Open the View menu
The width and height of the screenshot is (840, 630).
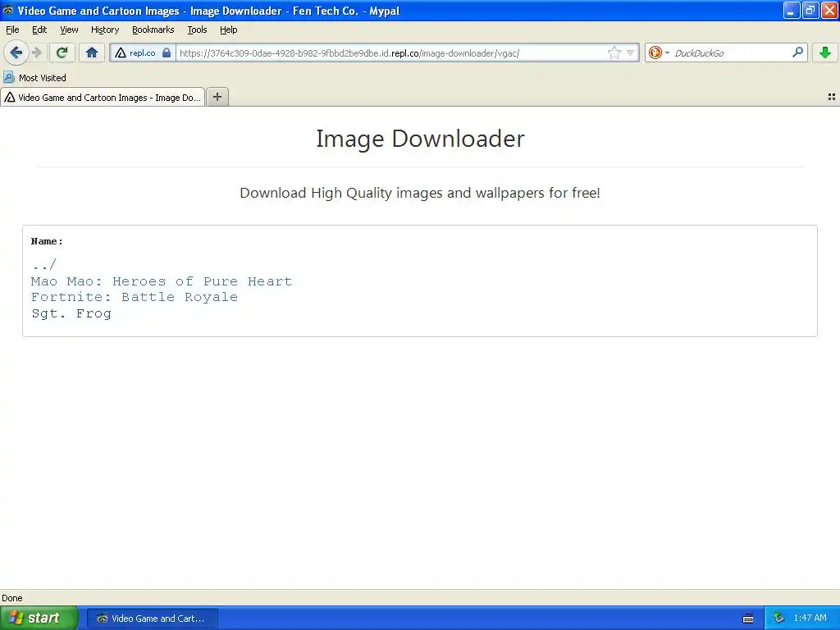point(69,30)
